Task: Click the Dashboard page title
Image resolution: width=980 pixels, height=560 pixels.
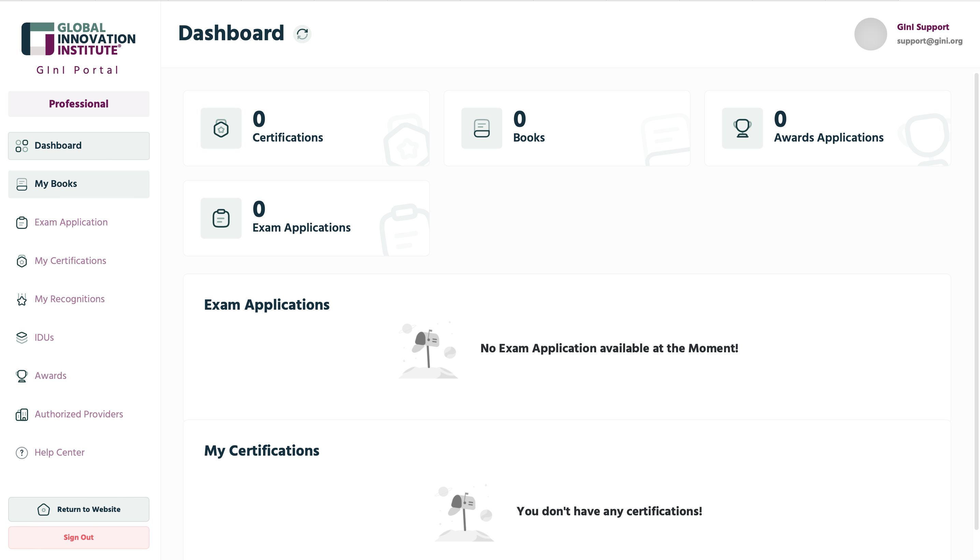Action: tap(231, 33)
